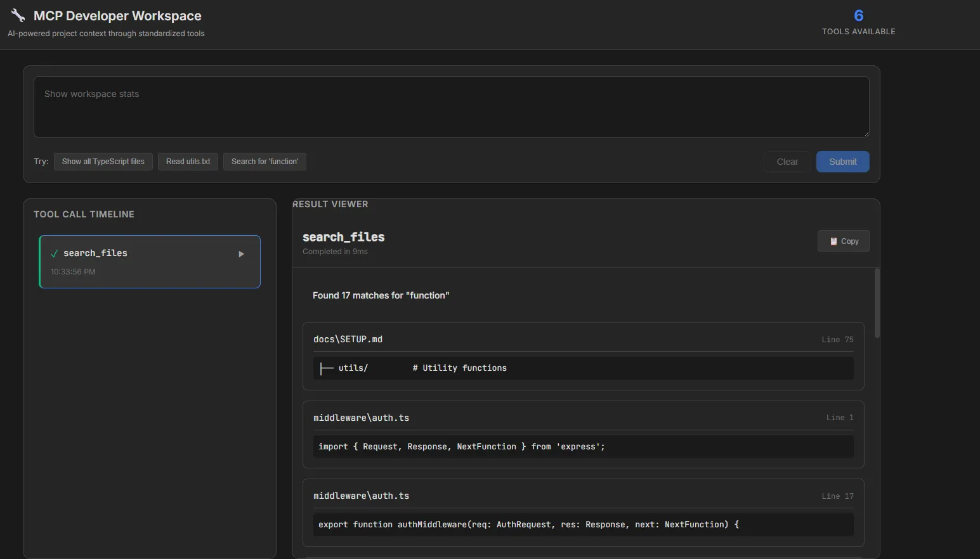
Task: Expand the search_files timeline entry arrow
Action: pos(241,254)
